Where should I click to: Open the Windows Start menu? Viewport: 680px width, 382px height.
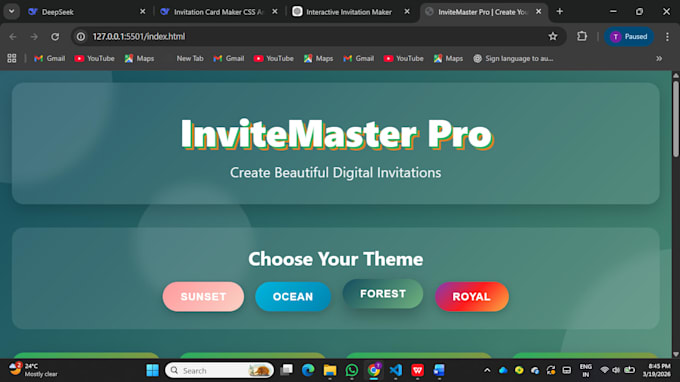coord(152,370)
